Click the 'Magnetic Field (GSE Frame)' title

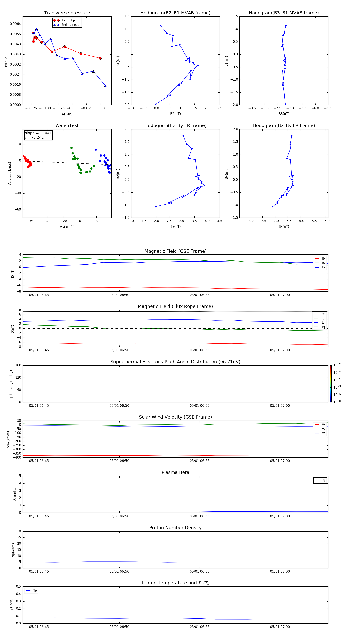tap(175, 251)
